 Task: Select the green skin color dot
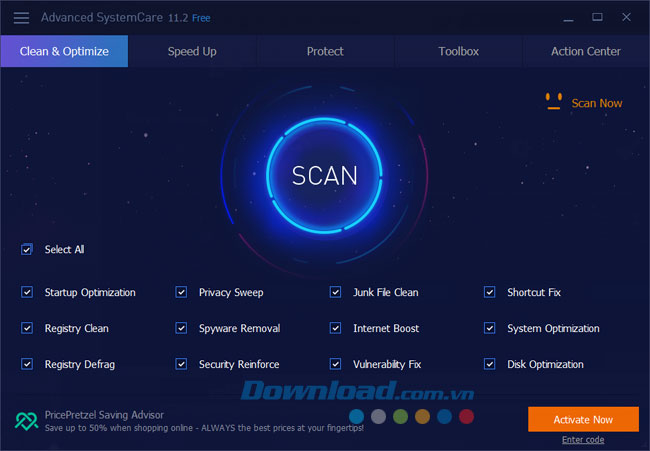[x=400, y=417]
